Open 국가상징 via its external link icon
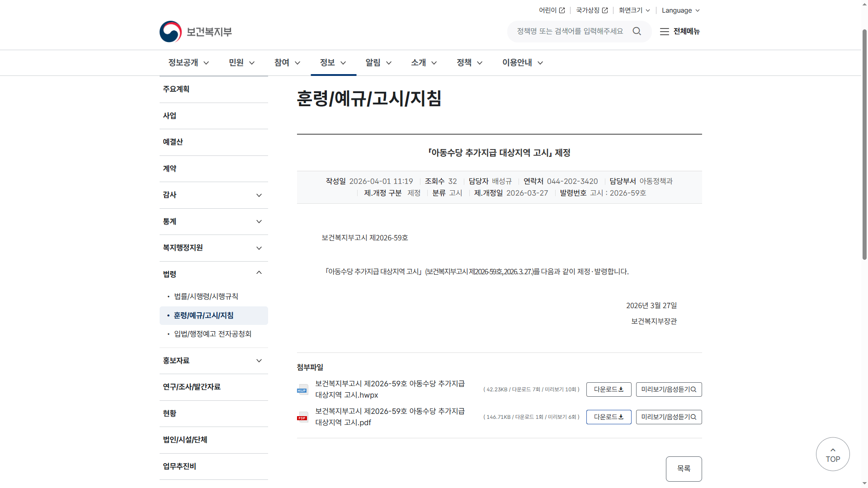 coord(604,10)
